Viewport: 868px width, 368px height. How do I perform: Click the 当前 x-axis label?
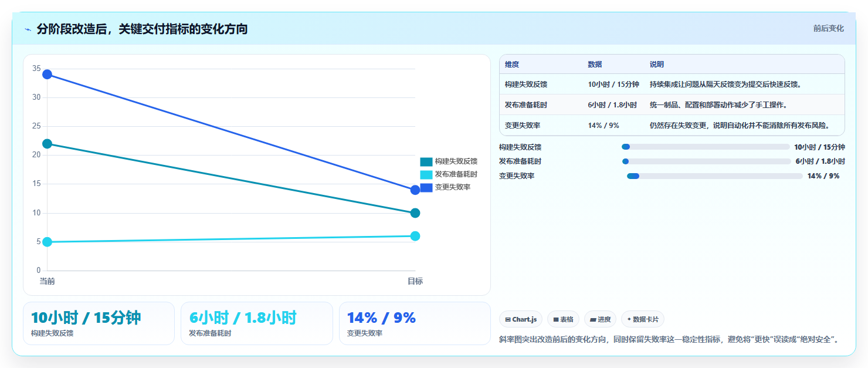click(48, 282)
